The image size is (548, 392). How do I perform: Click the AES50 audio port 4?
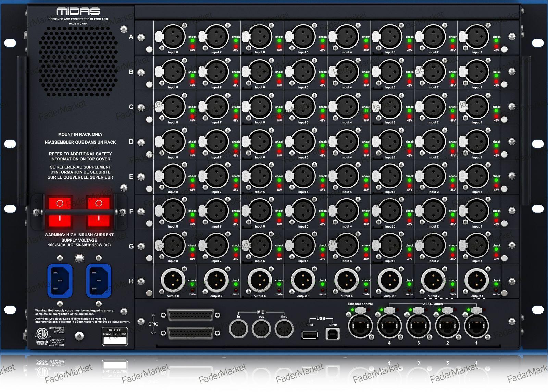coord(389,326)
